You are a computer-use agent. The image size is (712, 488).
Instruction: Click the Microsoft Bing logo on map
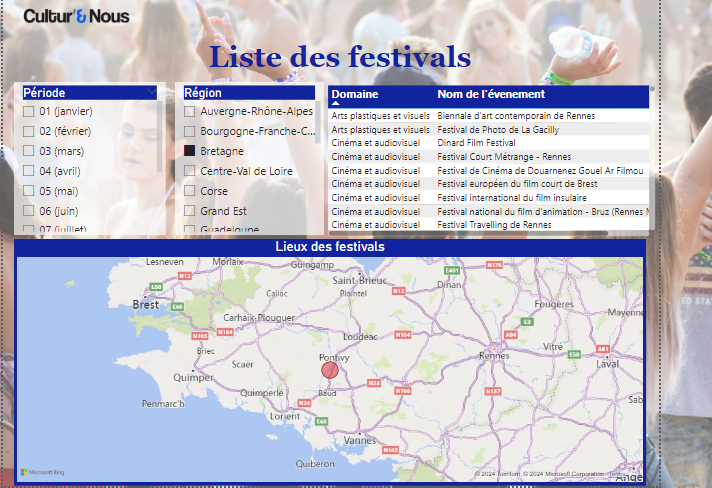click(43, 471)
